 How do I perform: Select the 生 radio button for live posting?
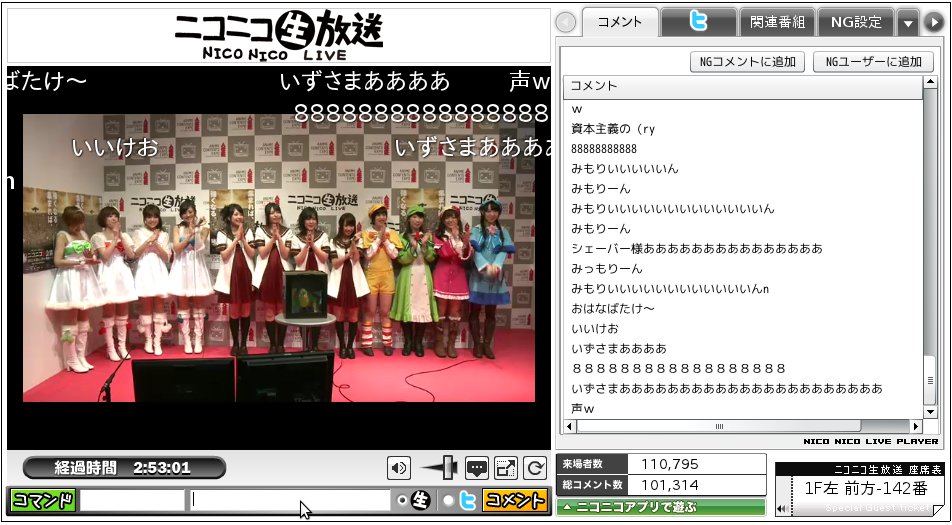(x=401, y=501)
